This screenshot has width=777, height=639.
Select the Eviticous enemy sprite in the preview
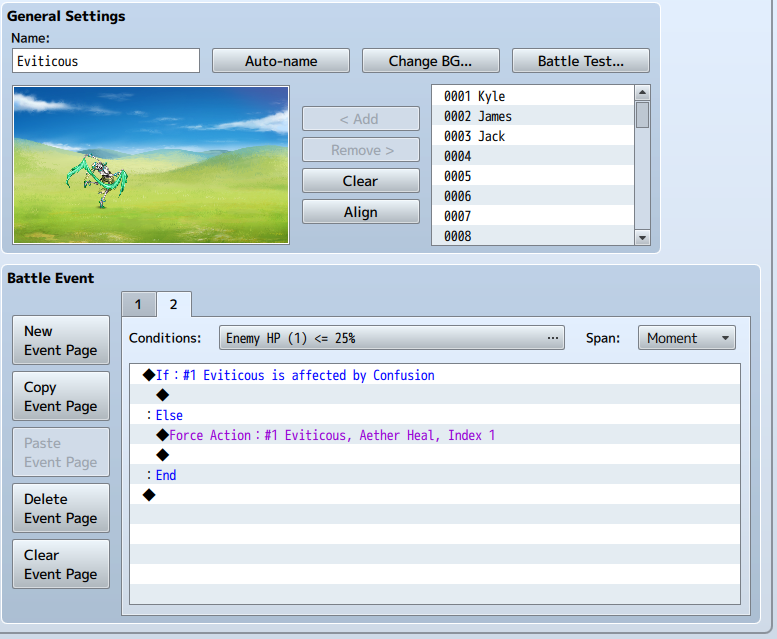pos(98,180)
